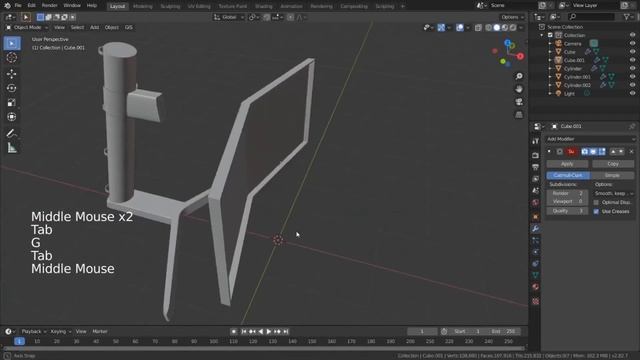This screenshot has height=360, width=640.
Task: Toggle camera view icon in viewport
Action: coord(519,102)
